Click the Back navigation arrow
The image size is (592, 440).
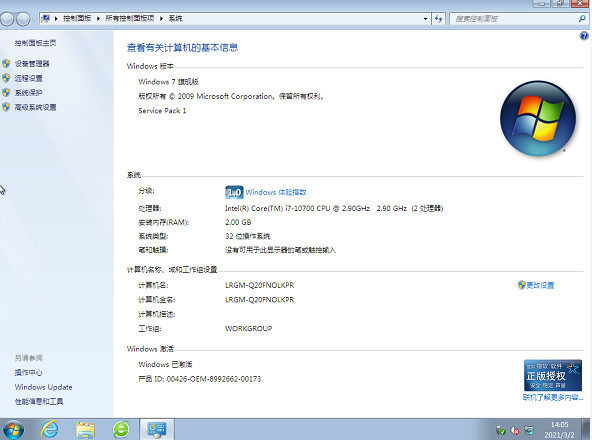pos(7,19)
